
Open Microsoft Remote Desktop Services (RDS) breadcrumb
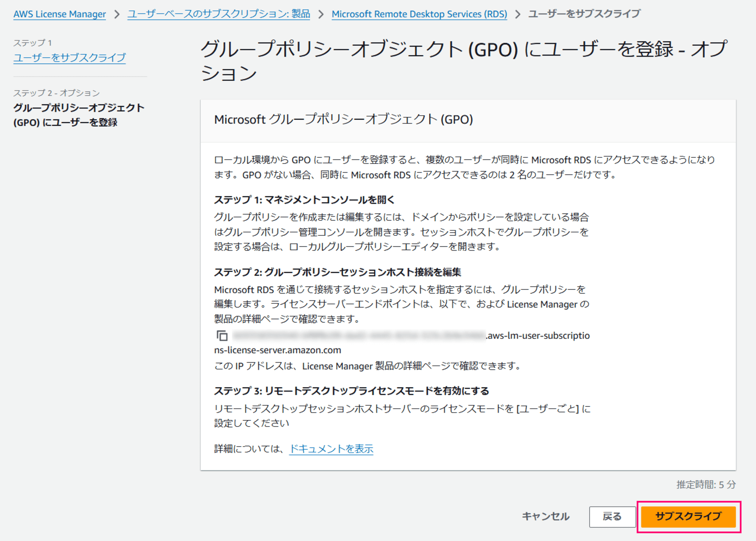click(x=420, y=14)
